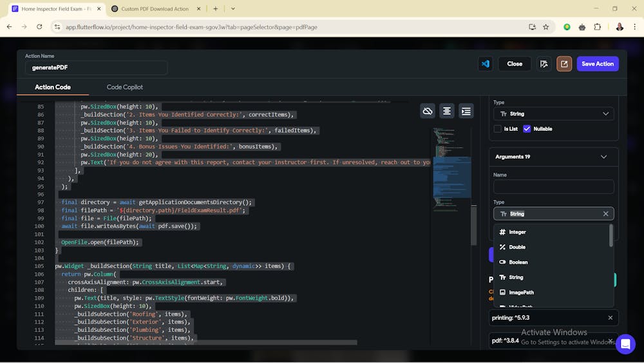Open the code in VS Code
This screenshot has height=363, width=644.
pyautogui.click(x=485, y=64)
